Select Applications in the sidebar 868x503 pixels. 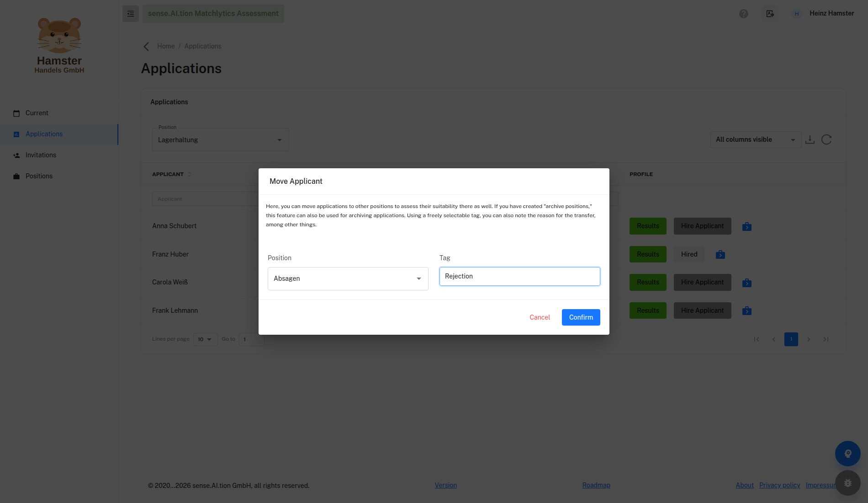click(x=59, y=134)
